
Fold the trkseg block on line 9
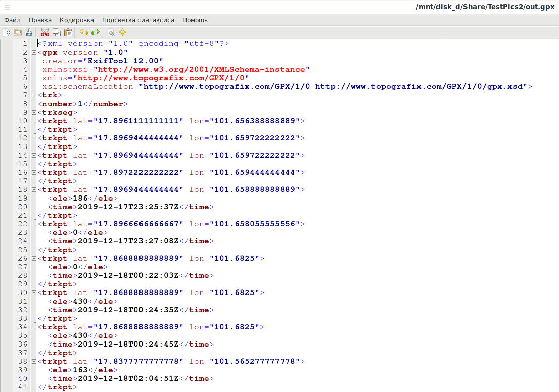[x=33, y=112]
